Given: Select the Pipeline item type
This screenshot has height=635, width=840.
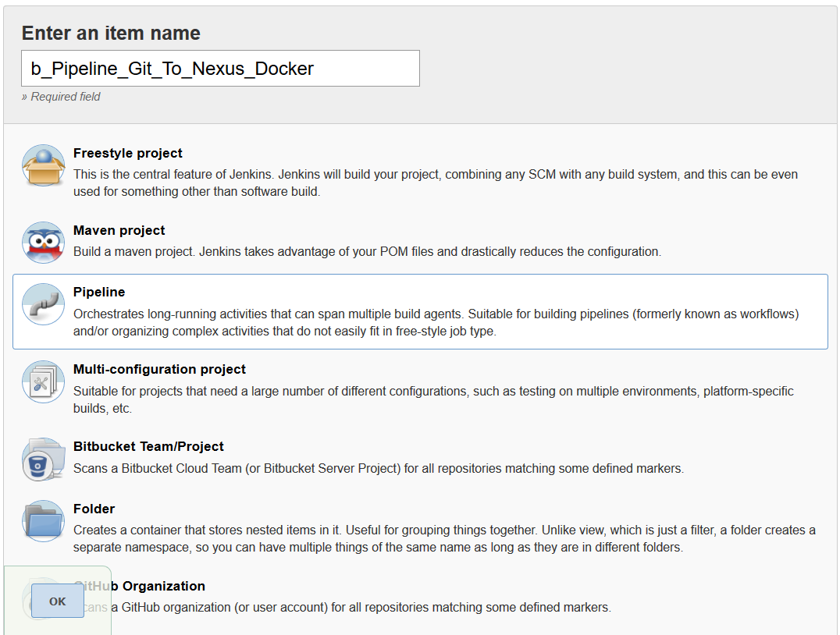Looking at the screenshot, I should tap(99, 292).
